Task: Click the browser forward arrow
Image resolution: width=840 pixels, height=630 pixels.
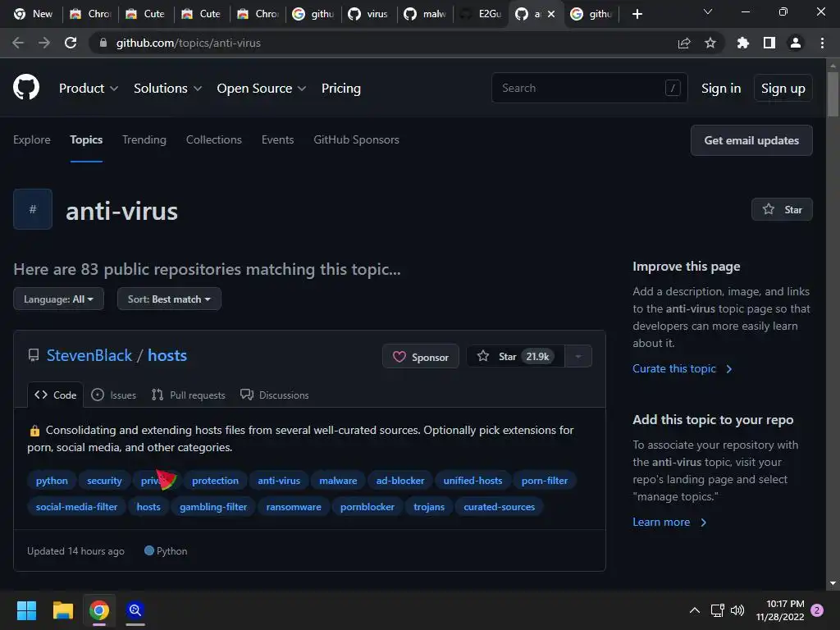Action: click(44, 43)
